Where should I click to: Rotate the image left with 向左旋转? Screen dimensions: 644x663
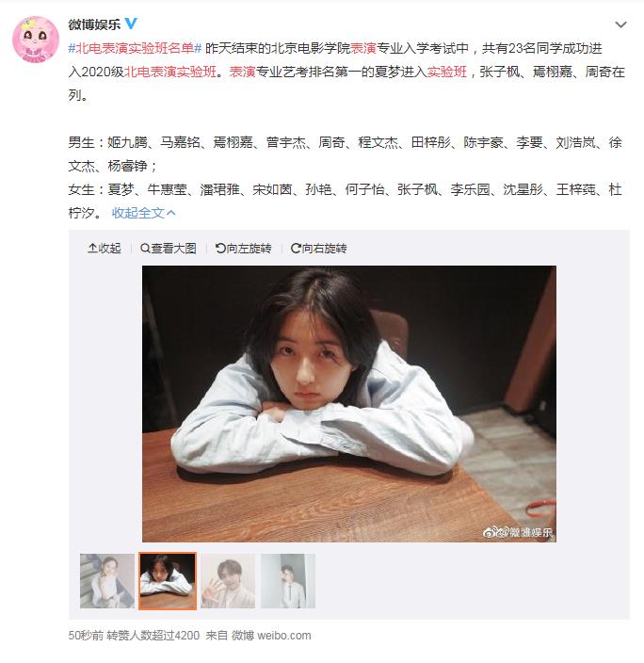coord(244,249)
